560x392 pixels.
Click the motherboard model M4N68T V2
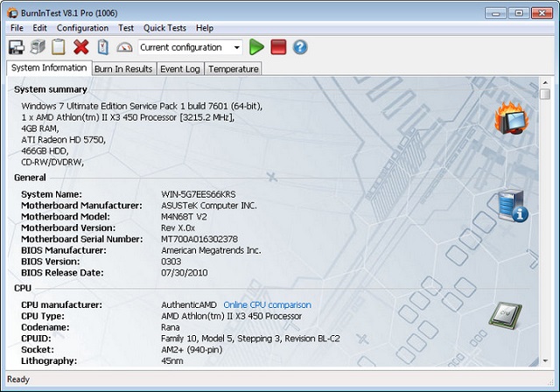point(184,217)
